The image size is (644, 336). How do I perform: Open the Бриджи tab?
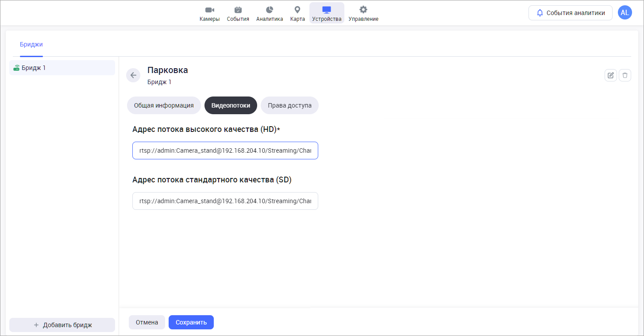pos(31,44)
